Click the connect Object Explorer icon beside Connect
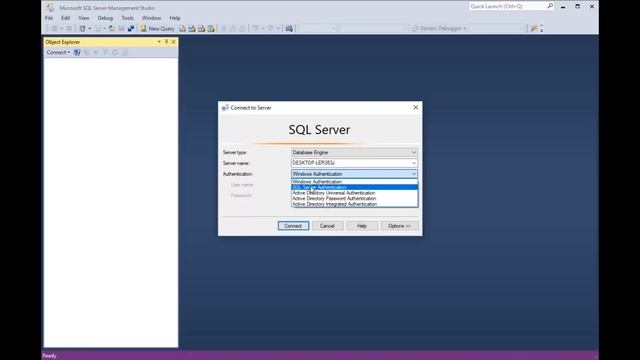 [77, 52]
